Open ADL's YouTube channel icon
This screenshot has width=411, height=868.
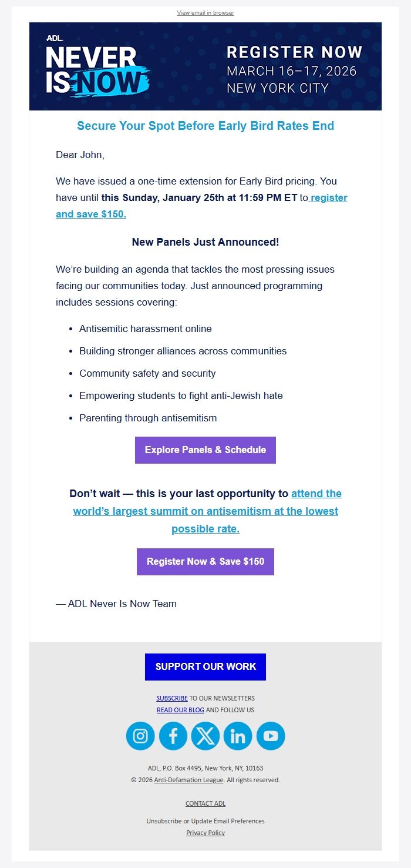[271, 736]
